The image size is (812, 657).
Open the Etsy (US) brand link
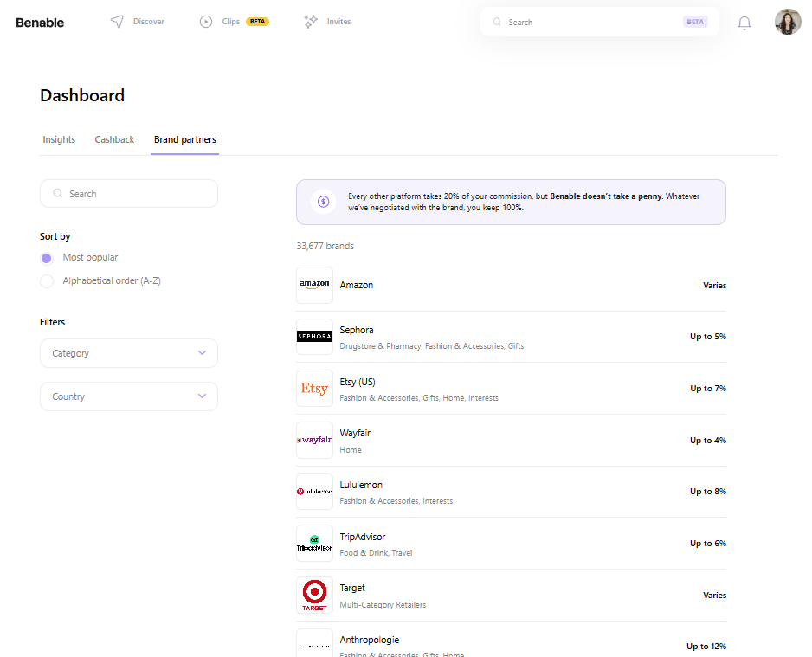coord(358,382)
